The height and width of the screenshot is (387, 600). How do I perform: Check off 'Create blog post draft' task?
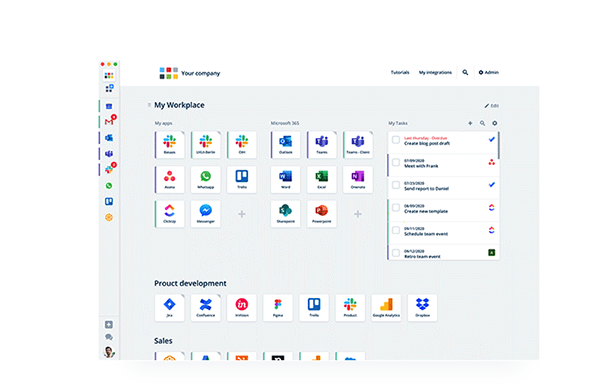point(396,140)
